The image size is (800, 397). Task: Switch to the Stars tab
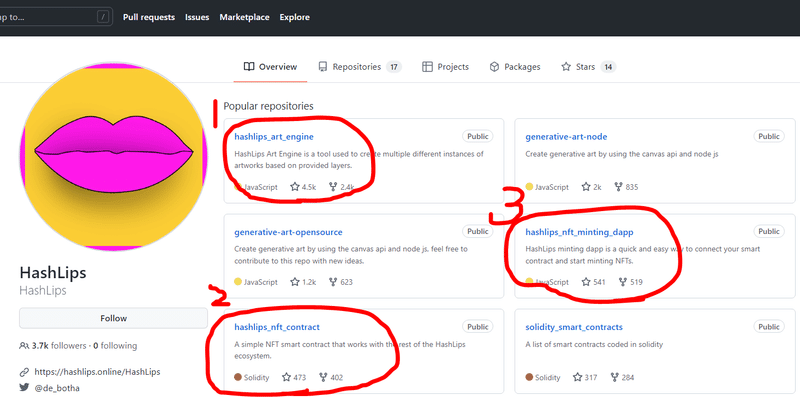pos(588,67)
